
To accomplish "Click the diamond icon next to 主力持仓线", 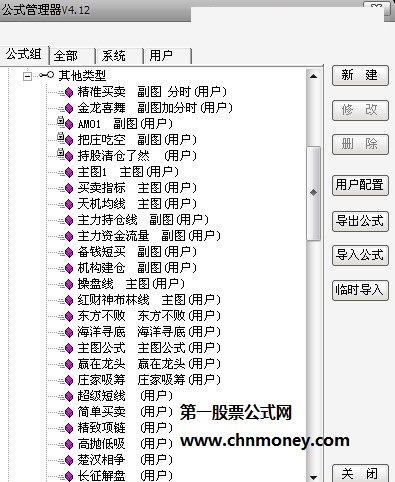I will pyautogui.click(x=69, y=220).
